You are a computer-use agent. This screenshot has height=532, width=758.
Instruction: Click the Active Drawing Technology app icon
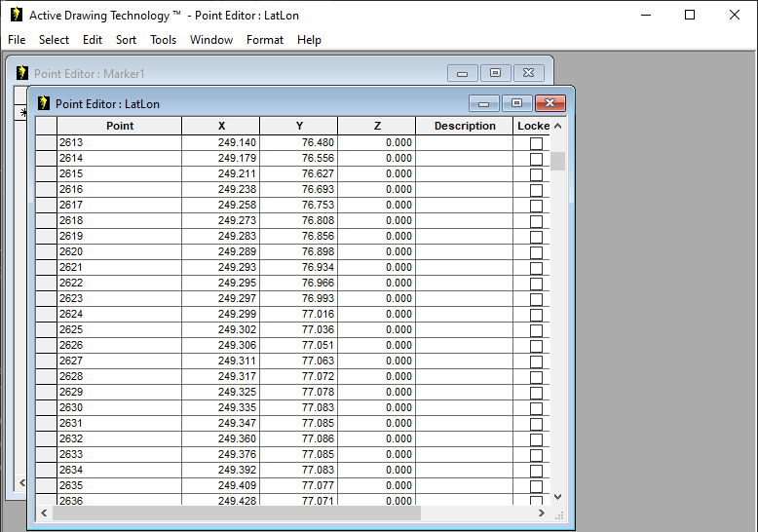tap(16, 15)
